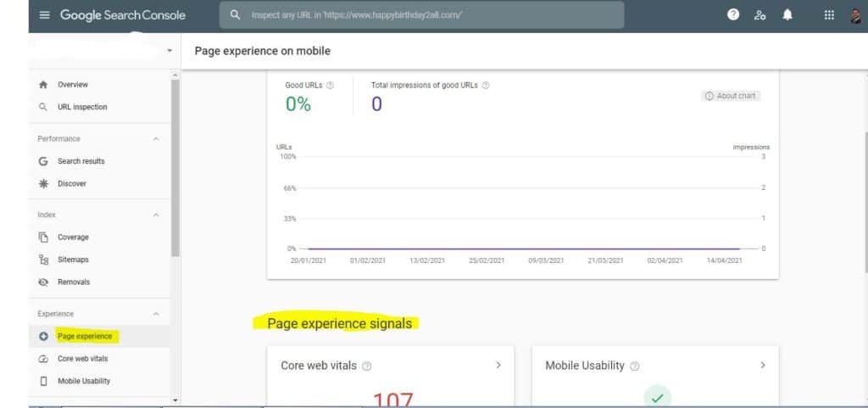Open the notifications bell
The height and width of the screenshot is (408, 868).
pos(787,15)
